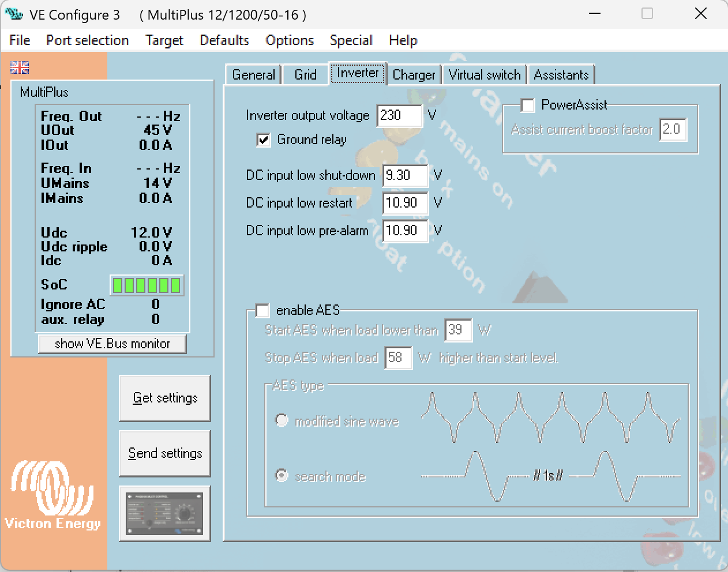This screenshot has height=572, width=728.
Task: Click the modified sine wave waveform graphic
Action: [551, 418]
